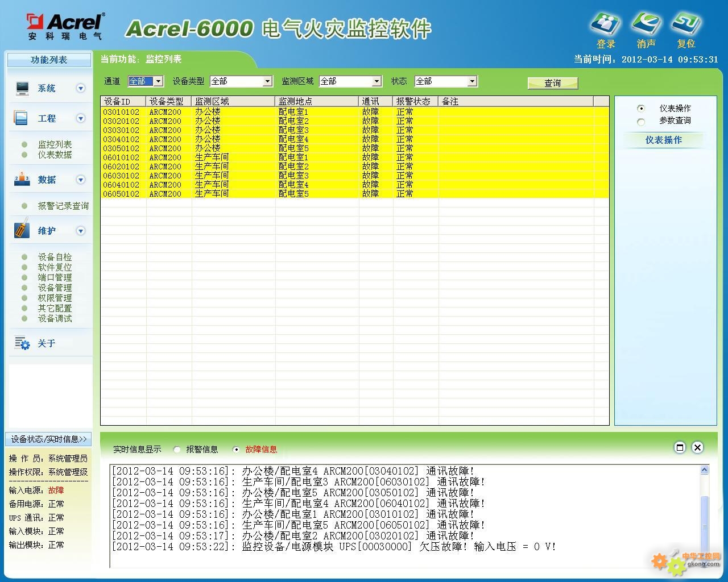
Task: Collapse the 数据 section arrow
Action: pos(81,180)
